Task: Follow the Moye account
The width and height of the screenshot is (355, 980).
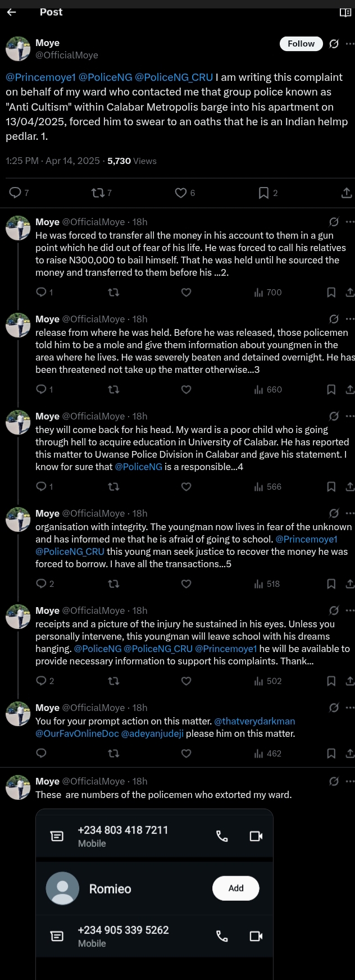Action: [x=301, y=44]
